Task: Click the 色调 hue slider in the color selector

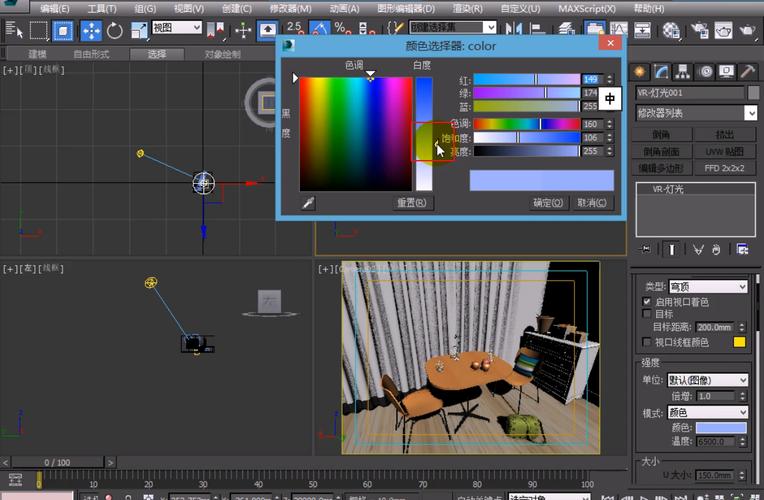Action: (525, 124)
